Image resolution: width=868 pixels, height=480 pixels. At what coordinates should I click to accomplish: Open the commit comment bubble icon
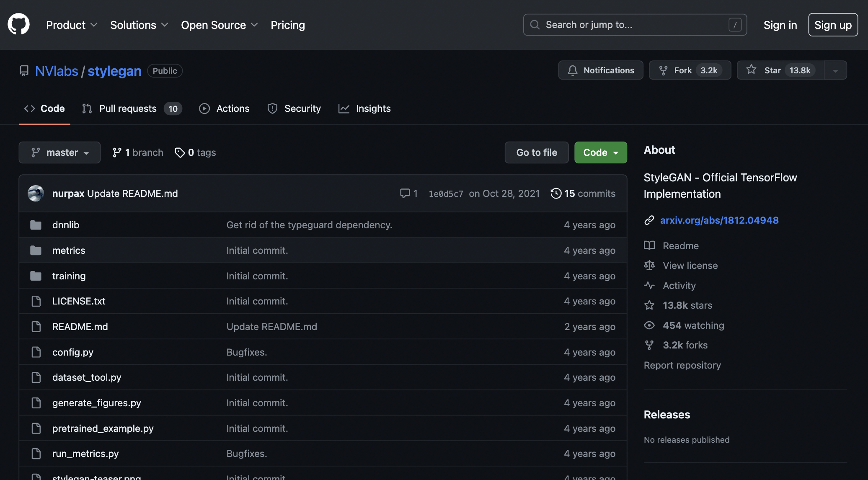pyautogui.click(x=405, y=194)
